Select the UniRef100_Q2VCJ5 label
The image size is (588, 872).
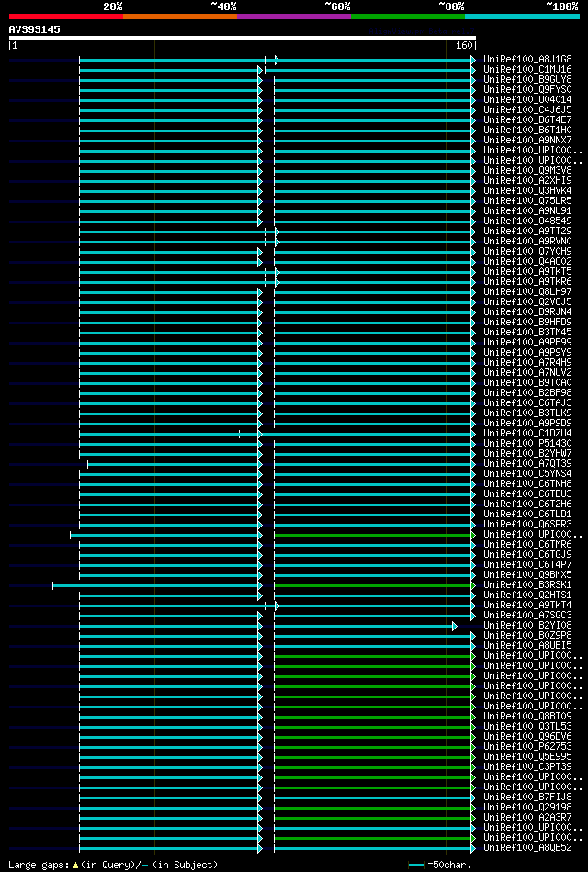click(x=527, y=302)
